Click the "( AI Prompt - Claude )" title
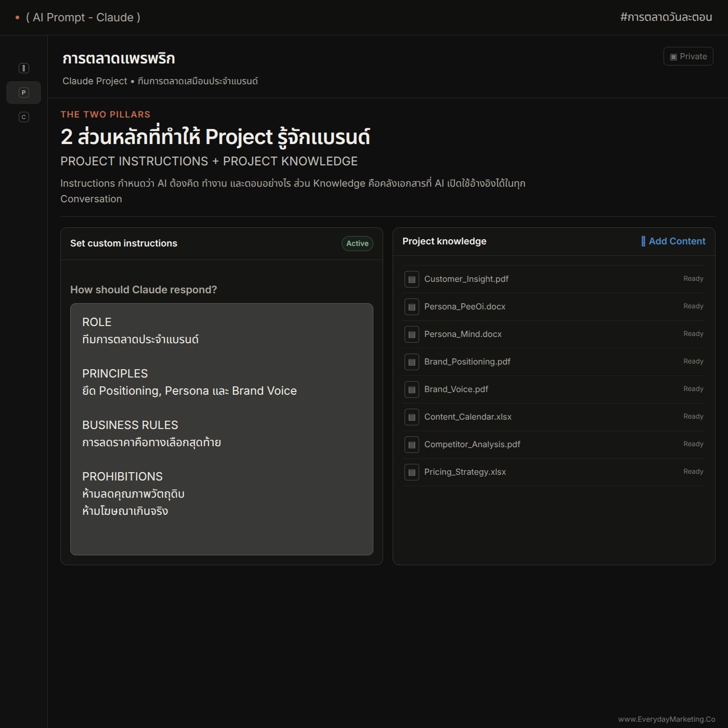 83,17
